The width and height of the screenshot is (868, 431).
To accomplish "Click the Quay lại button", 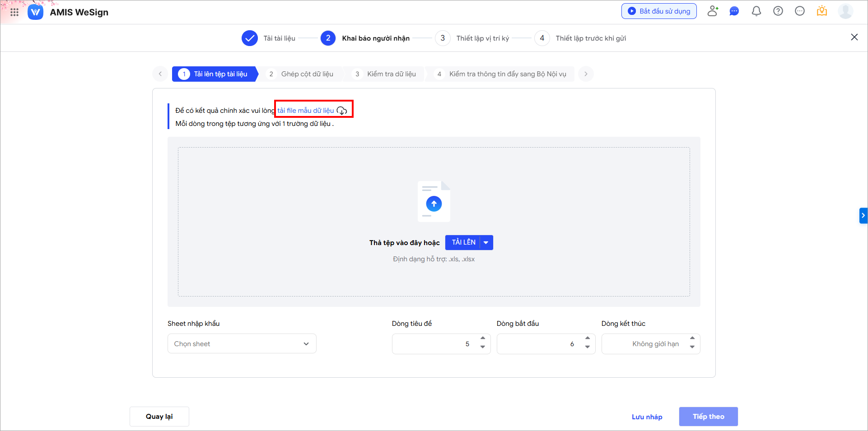I will 159,417.
